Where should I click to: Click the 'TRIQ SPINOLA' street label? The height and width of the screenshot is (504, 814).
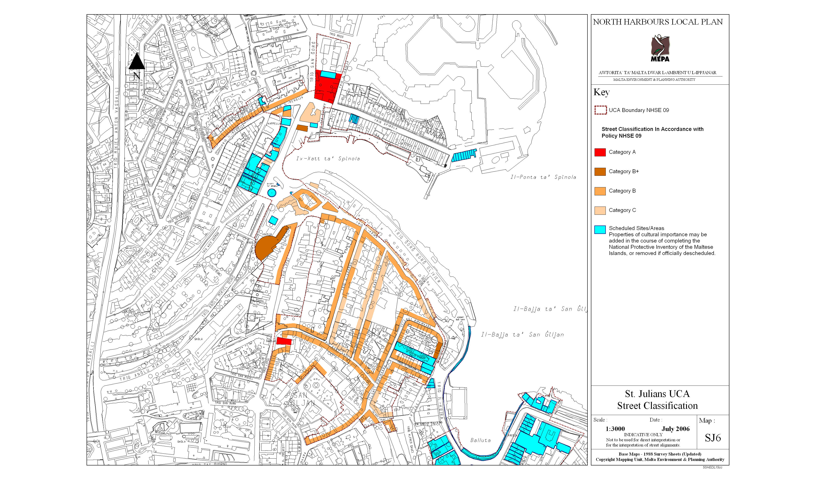(x=386, y=125)
